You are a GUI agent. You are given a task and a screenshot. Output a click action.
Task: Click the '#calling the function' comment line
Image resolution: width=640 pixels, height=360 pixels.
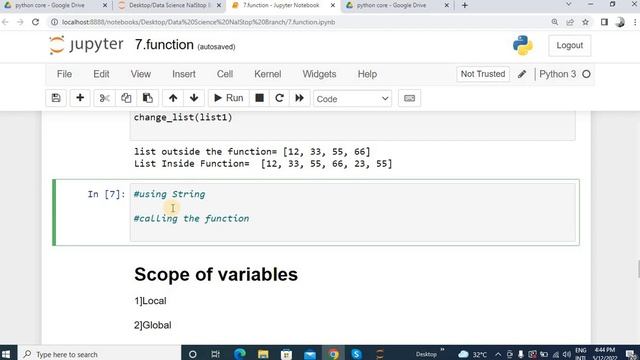click(191, 219)
